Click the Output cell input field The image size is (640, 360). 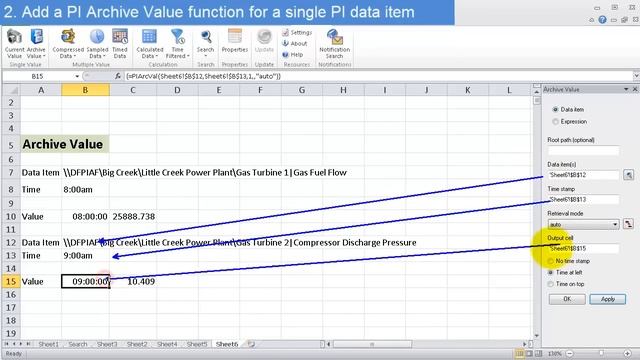pos(583,249)
